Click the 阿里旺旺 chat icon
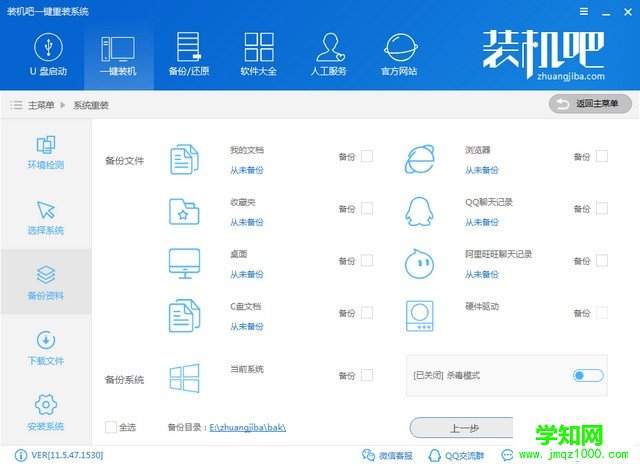Image resolution: width=640 pixels, height=466 pixels. (x=419, y=264)
